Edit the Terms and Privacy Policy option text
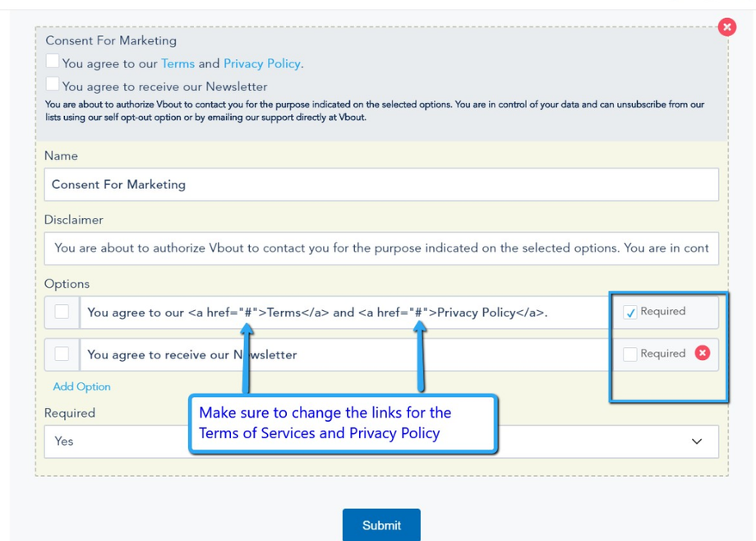 tap(345, 312)
